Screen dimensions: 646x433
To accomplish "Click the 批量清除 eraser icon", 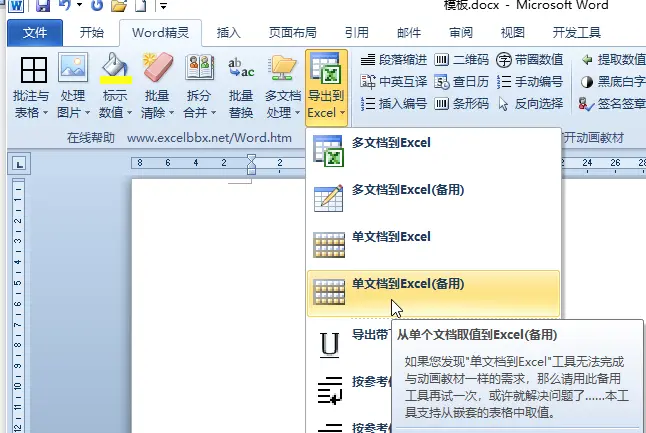I will point(158,67).
